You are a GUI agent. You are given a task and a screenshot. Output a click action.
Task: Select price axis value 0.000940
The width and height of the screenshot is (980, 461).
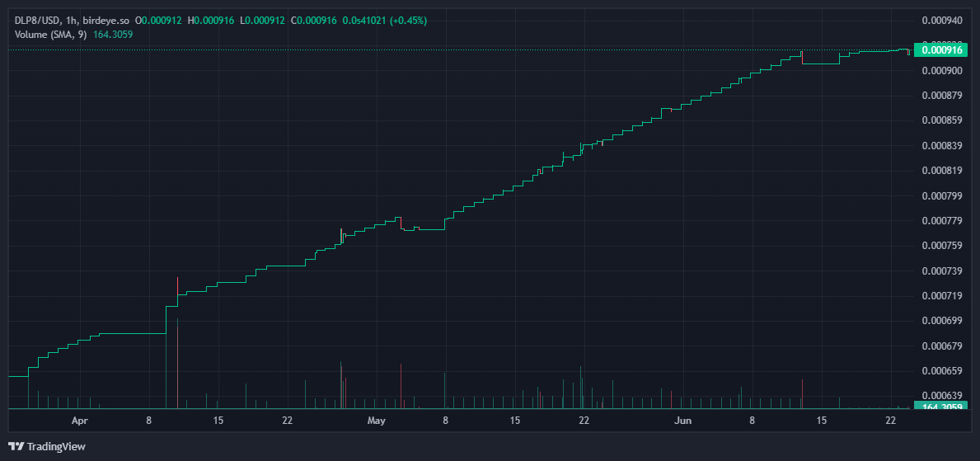pos(942,21)
